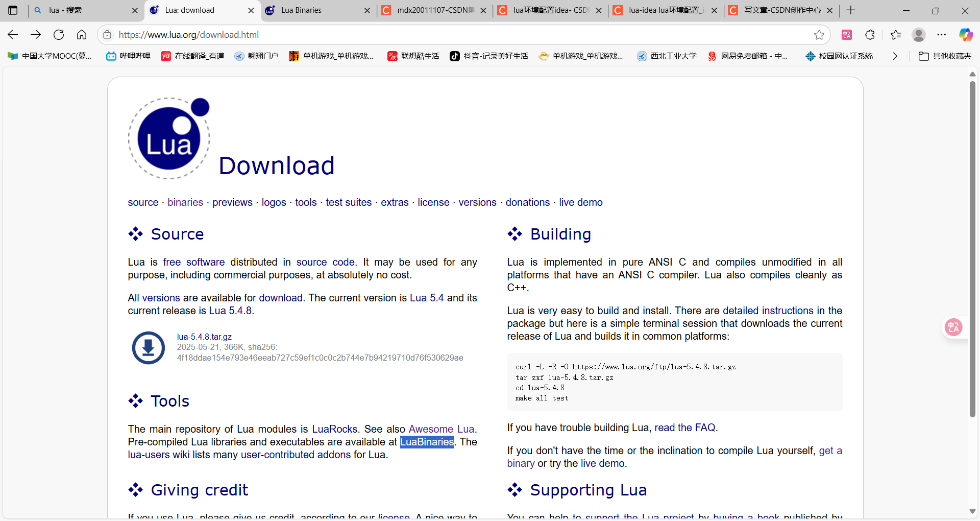Click the Lua logo on the page

click(169, 138)
